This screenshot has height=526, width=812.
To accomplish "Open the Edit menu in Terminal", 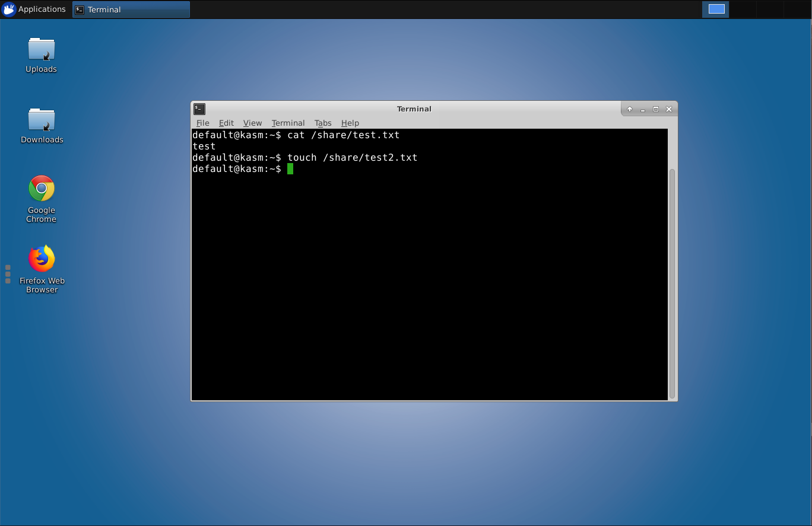I will click(x=226, y=123).
